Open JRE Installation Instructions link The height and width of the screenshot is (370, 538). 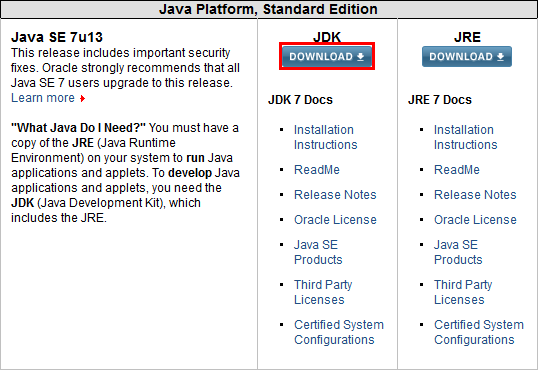click(x=465, y=137)
